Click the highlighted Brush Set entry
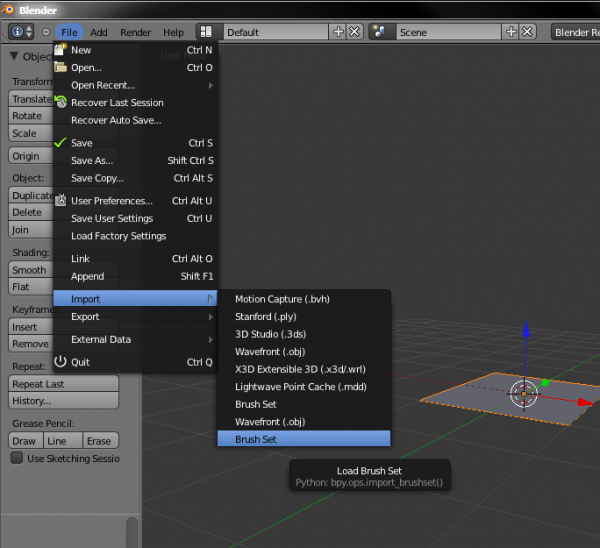The height and width of the screenshot is (548, 600). [304, 439]
